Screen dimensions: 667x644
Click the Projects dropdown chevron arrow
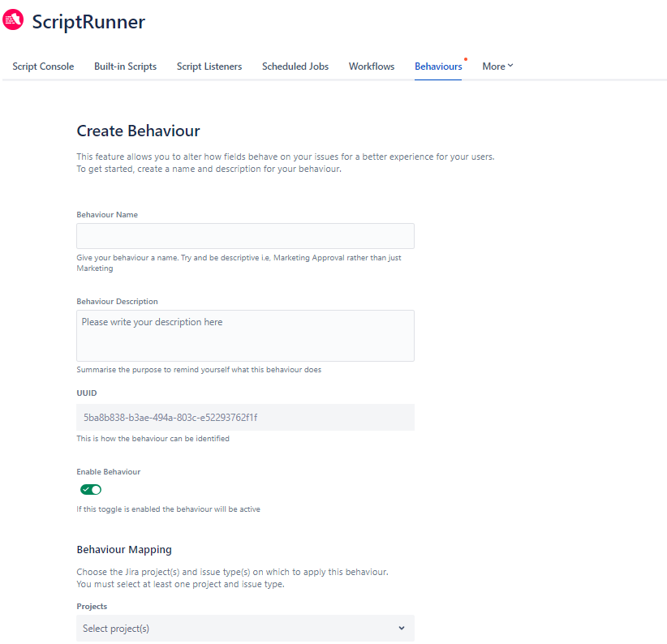pyautogui.click(x=401, y=629)
